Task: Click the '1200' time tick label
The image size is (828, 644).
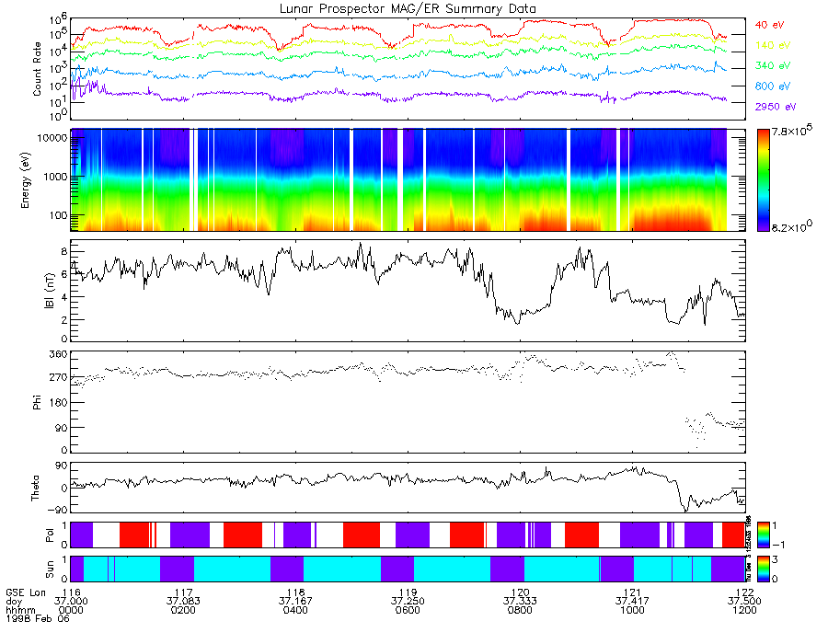Action: click(x=744, y=610)
